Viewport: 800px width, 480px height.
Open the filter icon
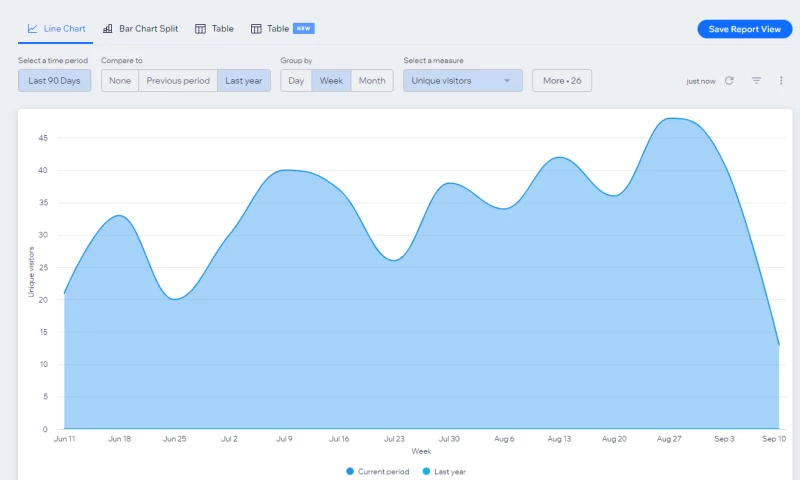click(756, 81)
